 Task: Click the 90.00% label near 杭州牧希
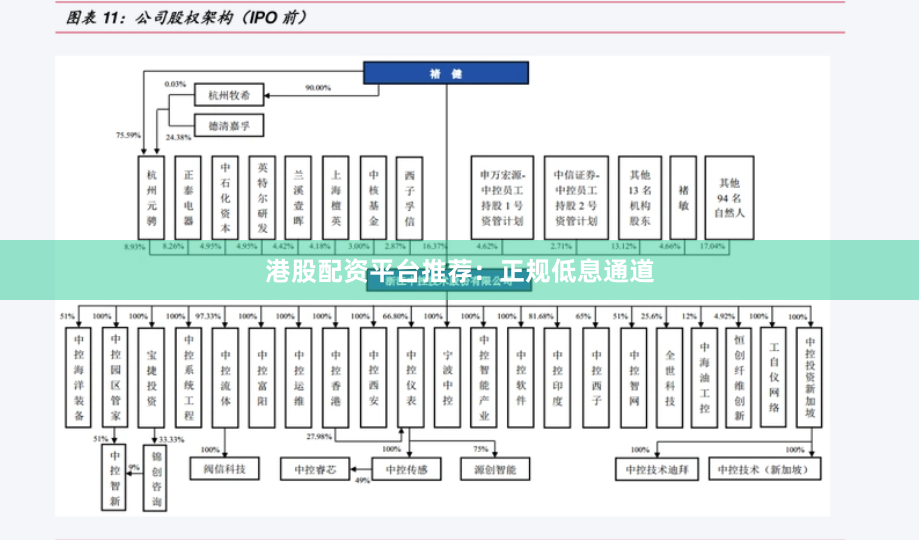pyautogui.click(x=318, y=87)
